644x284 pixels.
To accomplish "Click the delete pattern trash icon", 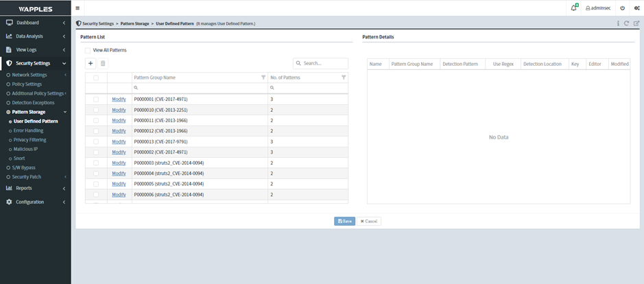I will [104, 63].
